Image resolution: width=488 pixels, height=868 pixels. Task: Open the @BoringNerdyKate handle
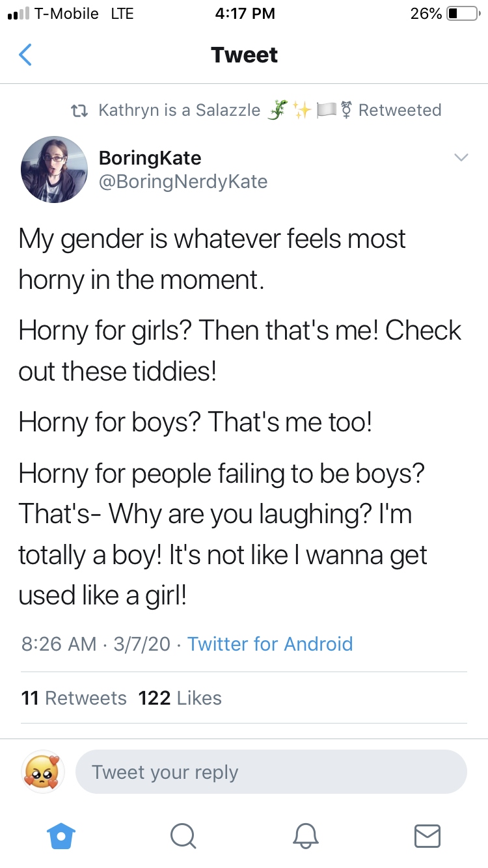click(183, 182)
